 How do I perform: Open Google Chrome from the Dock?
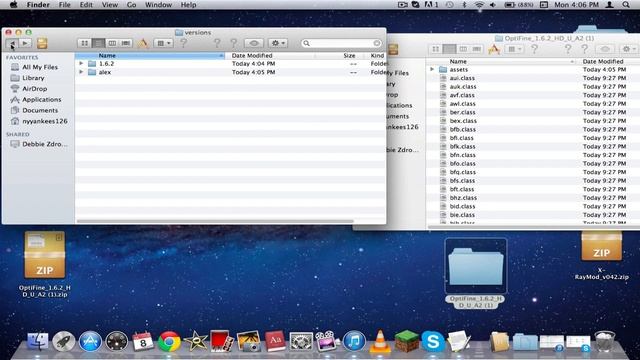tap(169, 341)
